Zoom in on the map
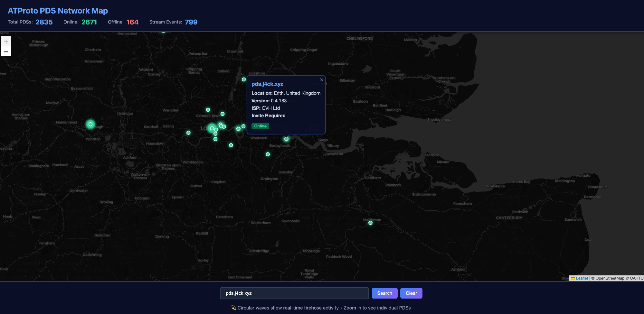 pyautogui.click(x=6, y=42)
